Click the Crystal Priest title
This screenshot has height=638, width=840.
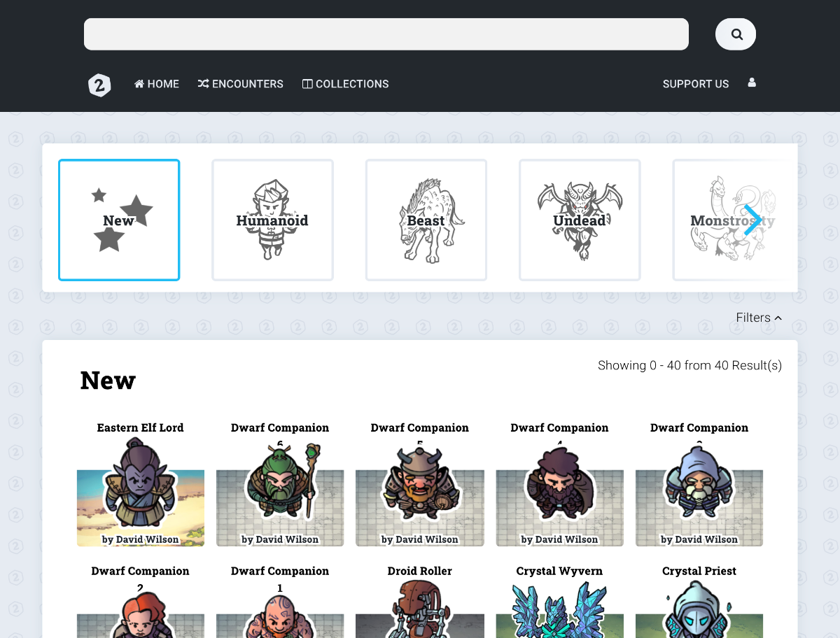[699, 571]
